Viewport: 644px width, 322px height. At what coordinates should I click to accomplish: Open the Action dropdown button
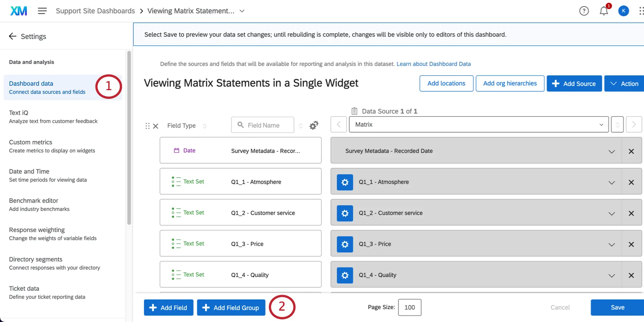tap(624, 83)
